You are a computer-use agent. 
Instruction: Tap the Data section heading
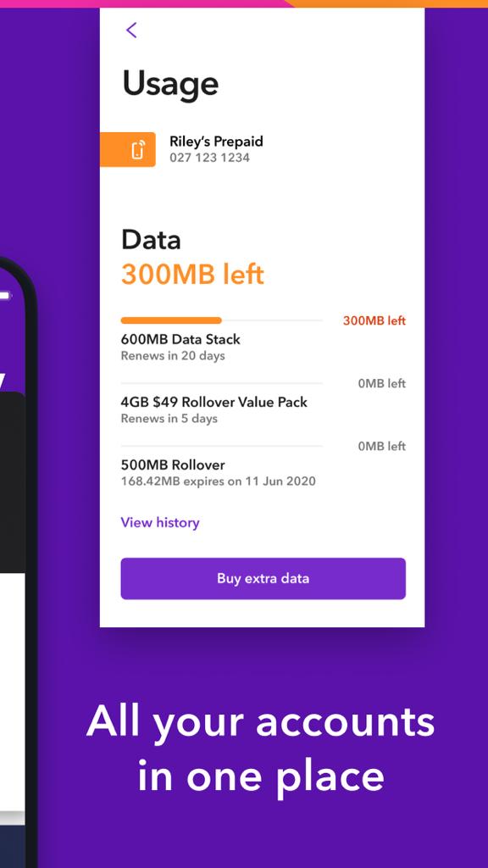coord(151,240)
